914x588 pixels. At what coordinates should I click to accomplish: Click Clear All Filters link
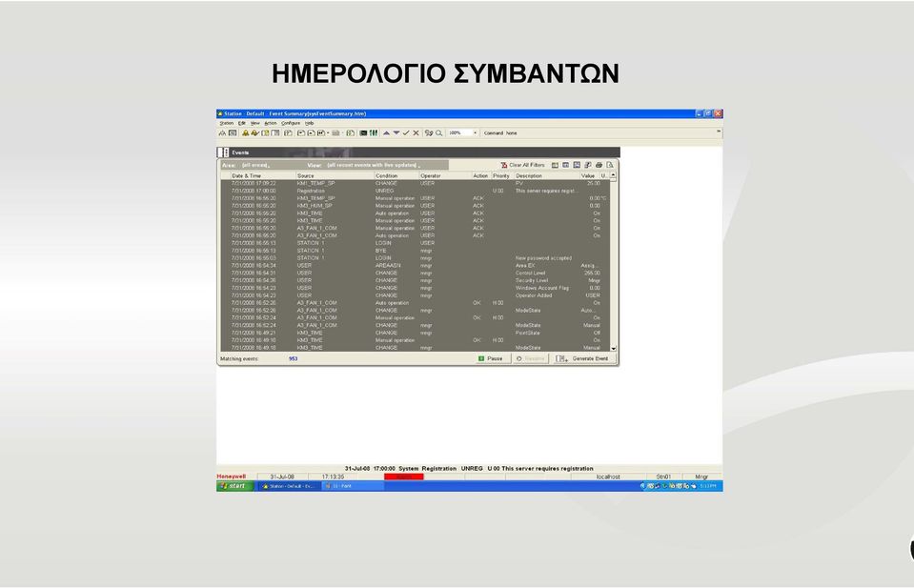pos(527,165)
